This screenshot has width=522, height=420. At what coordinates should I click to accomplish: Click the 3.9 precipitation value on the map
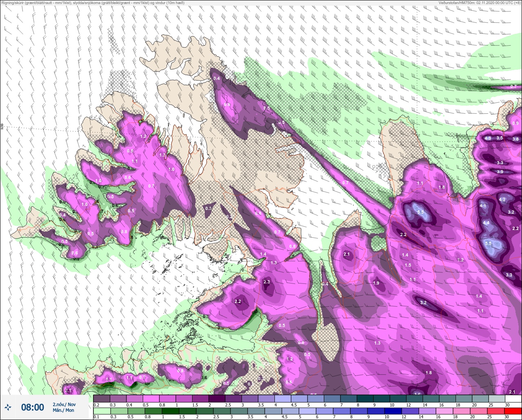(x=500, y=172)
